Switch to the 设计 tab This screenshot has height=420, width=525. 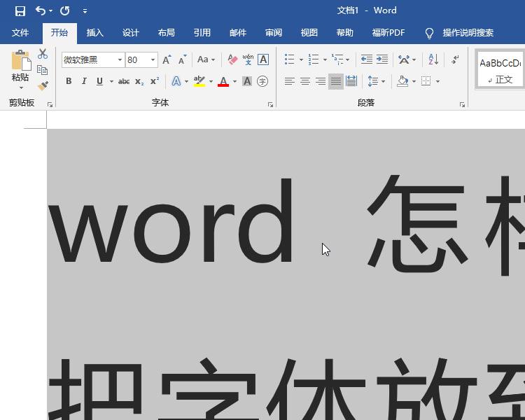(131, 33)
